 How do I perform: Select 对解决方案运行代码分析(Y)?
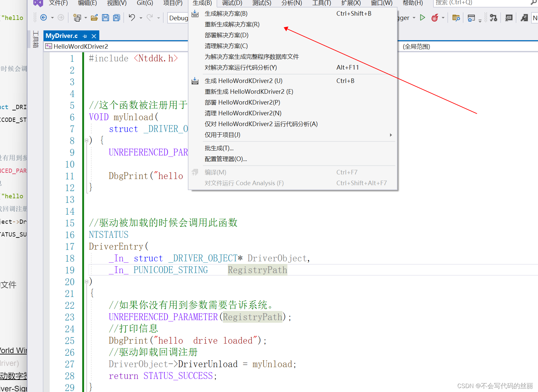click(293, 68)
